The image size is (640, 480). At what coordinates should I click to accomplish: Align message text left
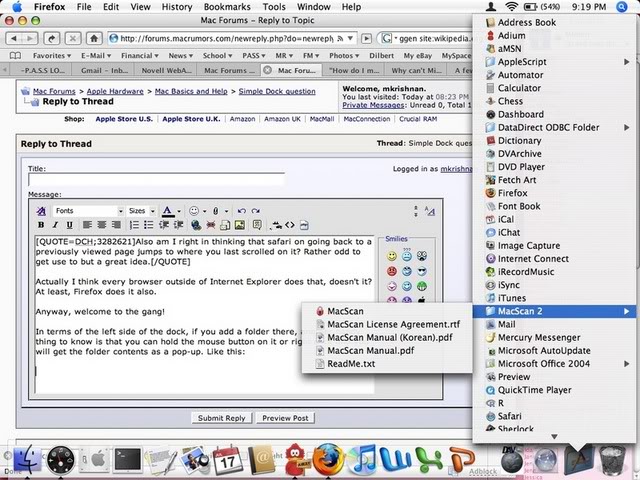click(87, 225)
